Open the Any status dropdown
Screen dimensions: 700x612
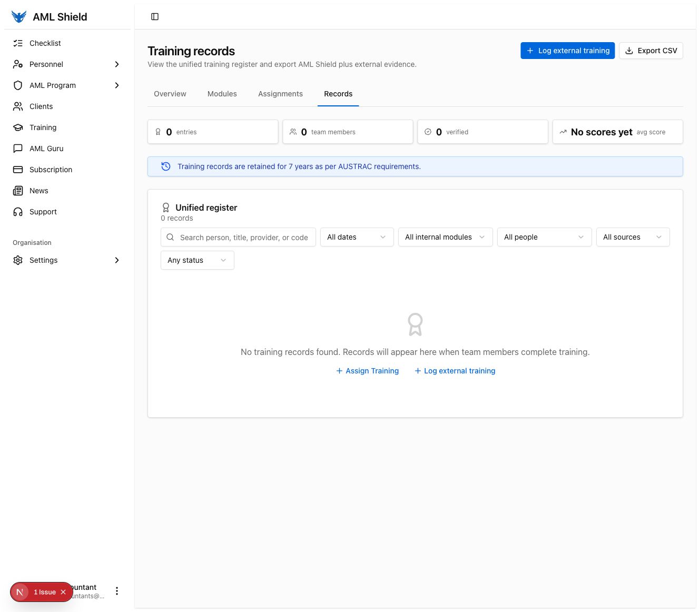click(x=197, y=260)
